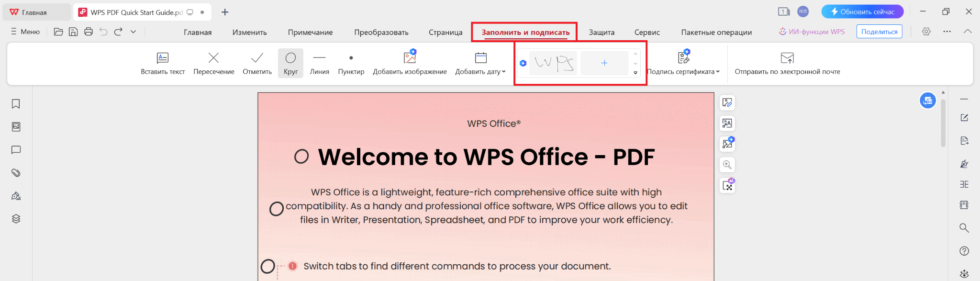
Task: Select the Пересечение cross mark tool
Action: 214,64
